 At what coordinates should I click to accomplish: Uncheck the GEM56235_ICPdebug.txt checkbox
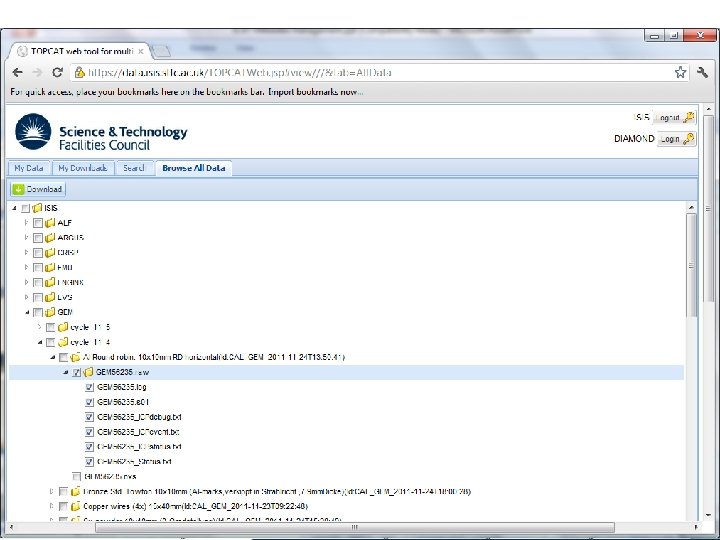tap(89, 417)
